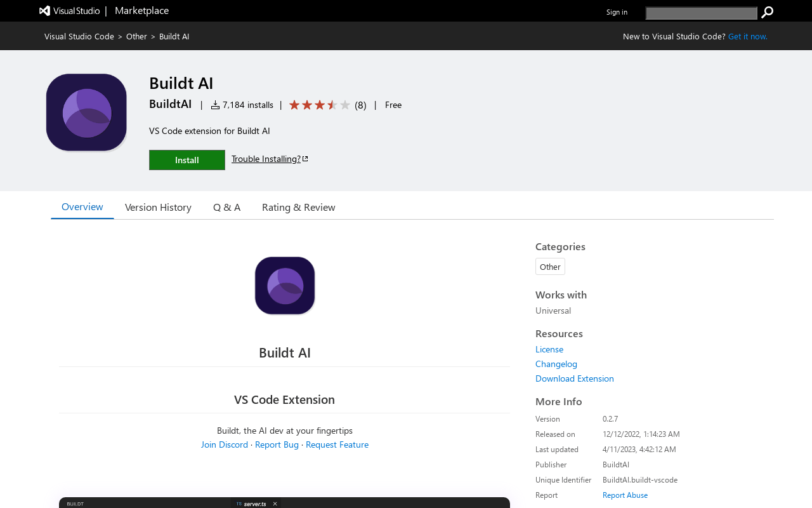Close the server.ts tab in the preview
The height and width of the screenshot is (508, 812).
click(275, 504)
